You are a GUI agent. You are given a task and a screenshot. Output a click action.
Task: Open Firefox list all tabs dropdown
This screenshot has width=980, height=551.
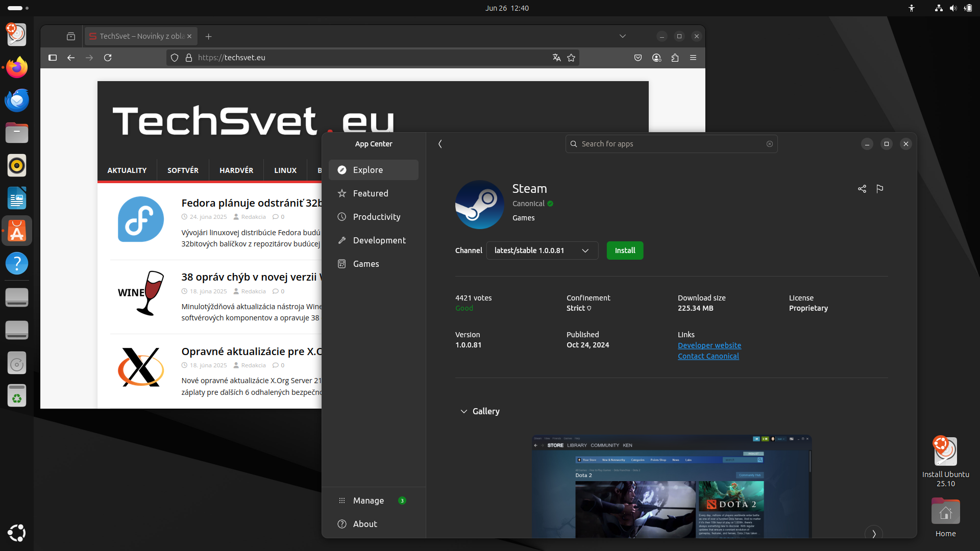623,36
